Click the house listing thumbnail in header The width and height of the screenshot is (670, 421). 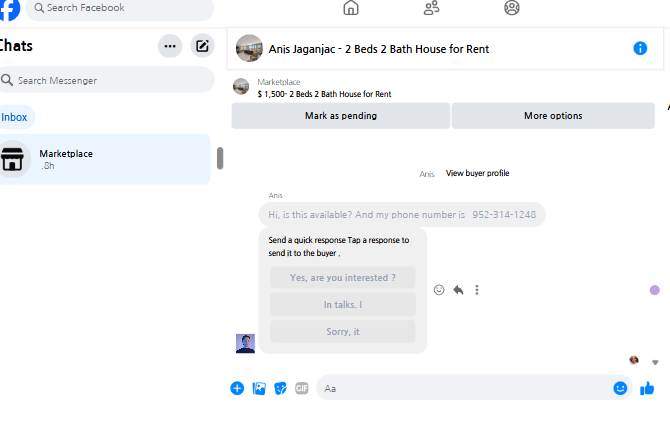click(249, 48)
